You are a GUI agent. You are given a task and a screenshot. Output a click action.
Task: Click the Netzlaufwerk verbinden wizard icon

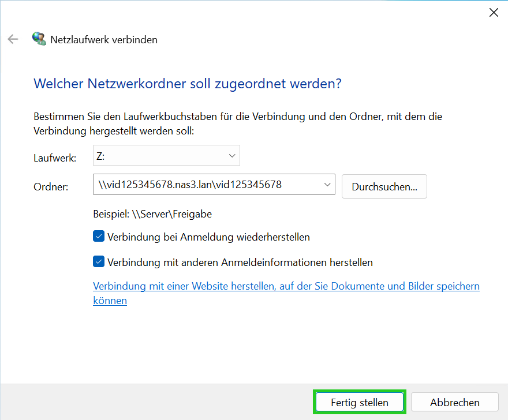(39, 39)
